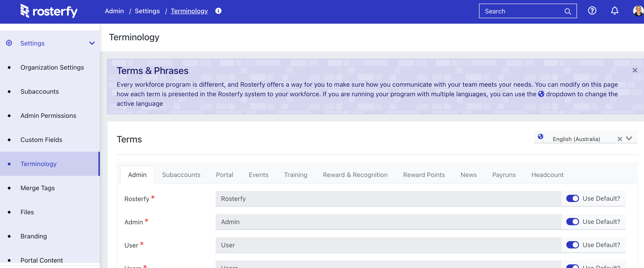This screenshot has height=268, width=644.
Task: Open the Events tab
Action: [258, 175]
